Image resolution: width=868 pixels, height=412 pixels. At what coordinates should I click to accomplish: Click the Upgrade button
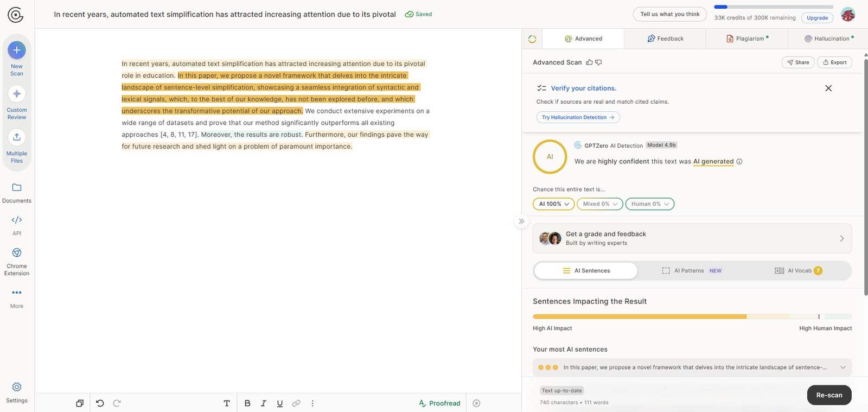817,18
